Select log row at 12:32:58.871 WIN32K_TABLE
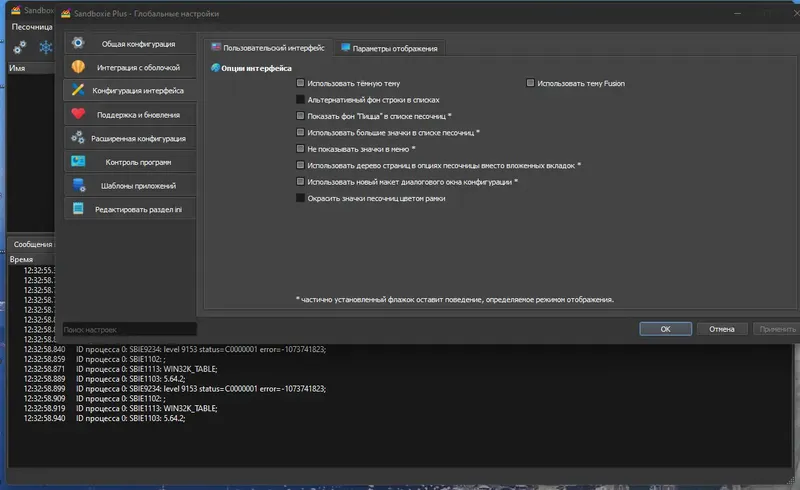This screenshot has height=490, width=800. [x=399, y=369]
